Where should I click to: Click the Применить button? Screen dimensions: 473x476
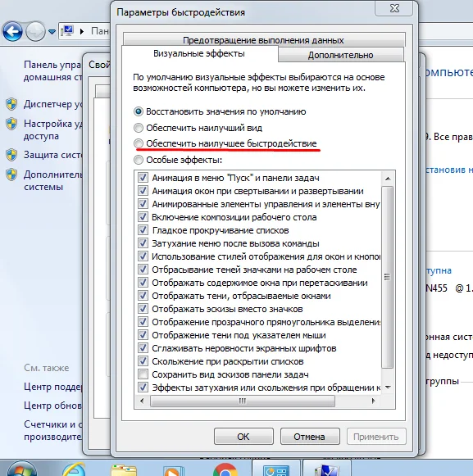tap(376, 437)
